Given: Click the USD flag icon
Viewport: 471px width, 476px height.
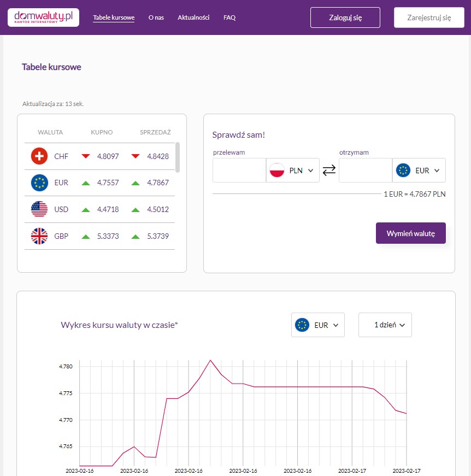Looking at the screenshot, I should (39, 209).
